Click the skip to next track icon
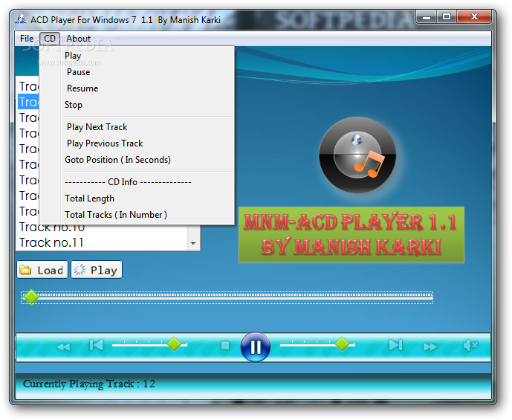 pos(395,345)
